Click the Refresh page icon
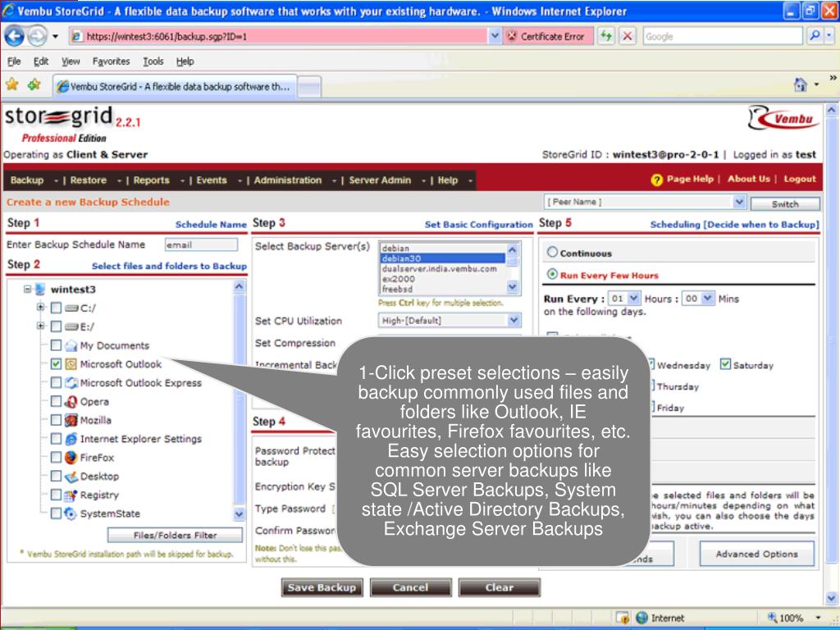 pos(606,36)
